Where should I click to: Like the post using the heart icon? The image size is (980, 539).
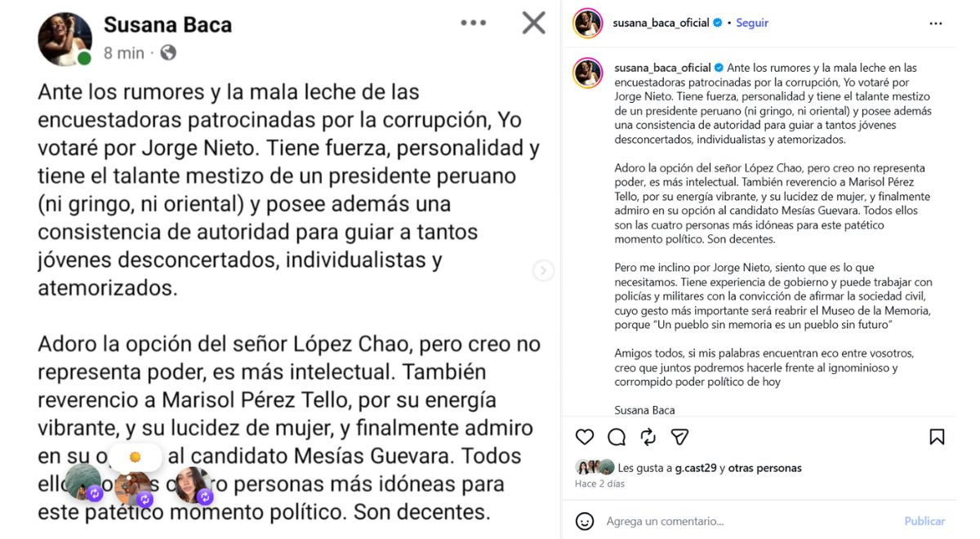coord(583,437)
